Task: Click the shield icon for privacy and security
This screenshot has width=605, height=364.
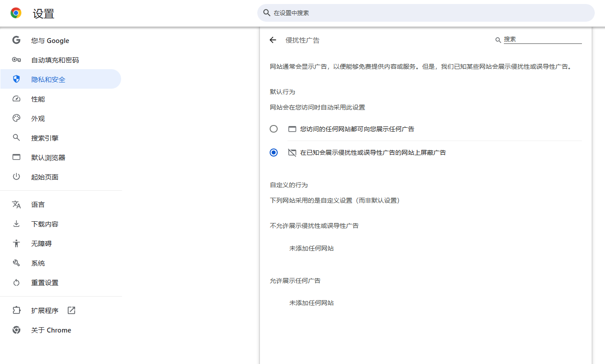Action: [x=16, y=79]
